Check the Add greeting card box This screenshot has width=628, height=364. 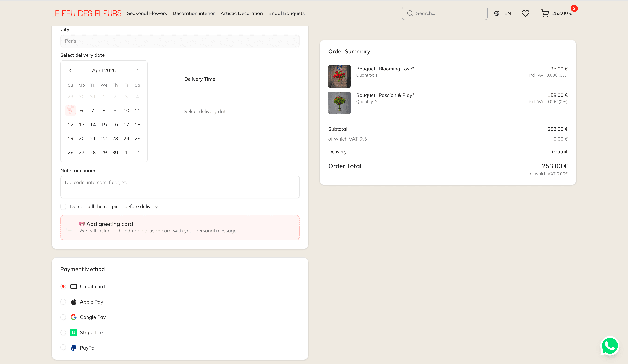[x=70, y=227]
